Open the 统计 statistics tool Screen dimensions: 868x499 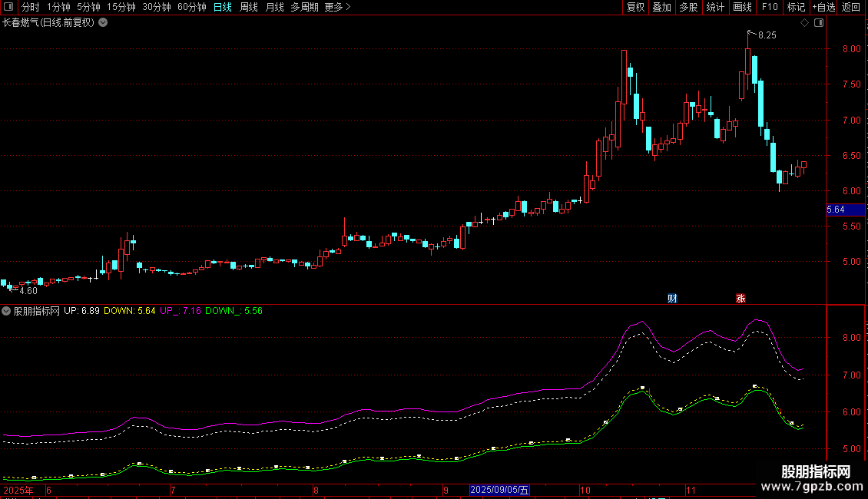[715, 7]
